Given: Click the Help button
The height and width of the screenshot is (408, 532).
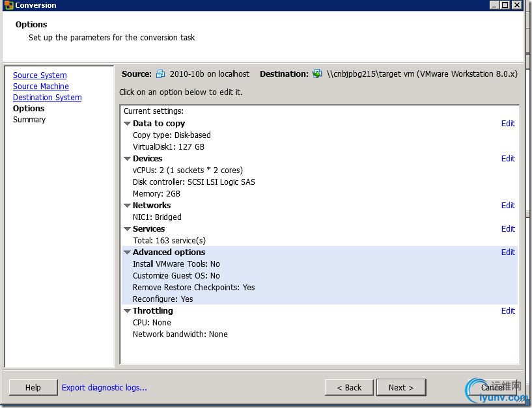Looking at the screenshot, I should click(x=33, y=387).
